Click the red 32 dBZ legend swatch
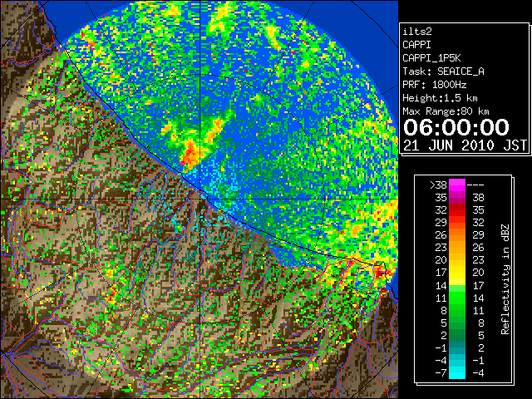The image size is (532, 399). point(457,210)
